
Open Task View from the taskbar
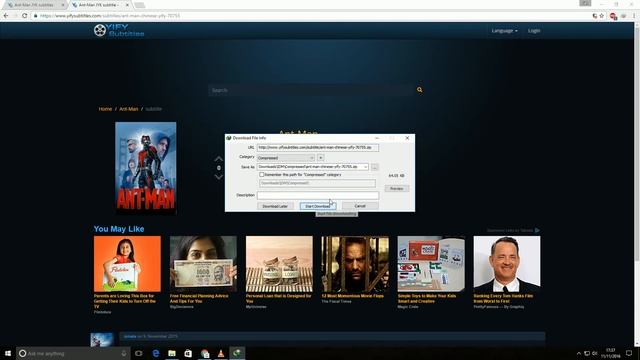tap(138, 353)
